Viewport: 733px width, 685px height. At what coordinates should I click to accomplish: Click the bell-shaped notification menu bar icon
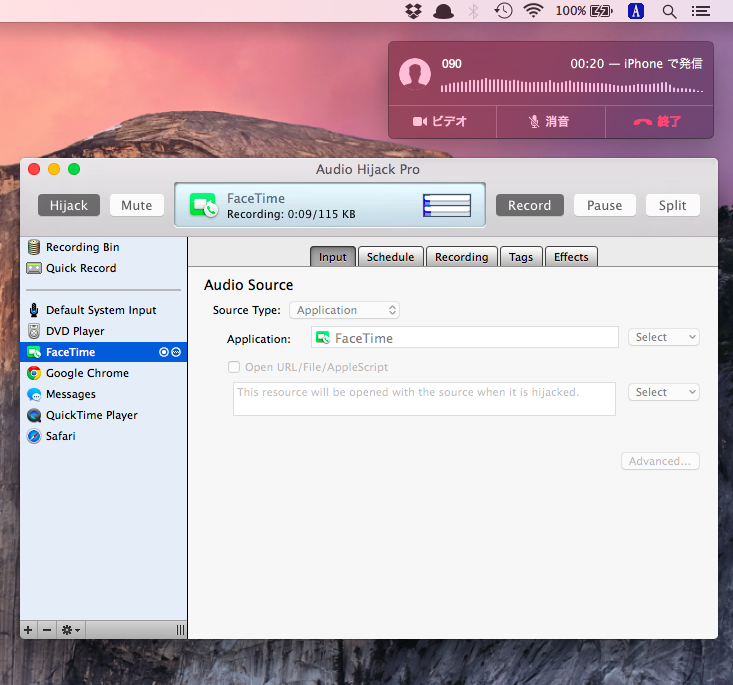(443, 11)
